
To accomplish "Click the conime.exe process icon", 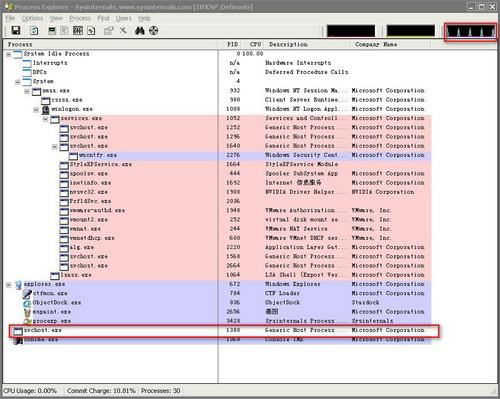I will pos(18,340).
